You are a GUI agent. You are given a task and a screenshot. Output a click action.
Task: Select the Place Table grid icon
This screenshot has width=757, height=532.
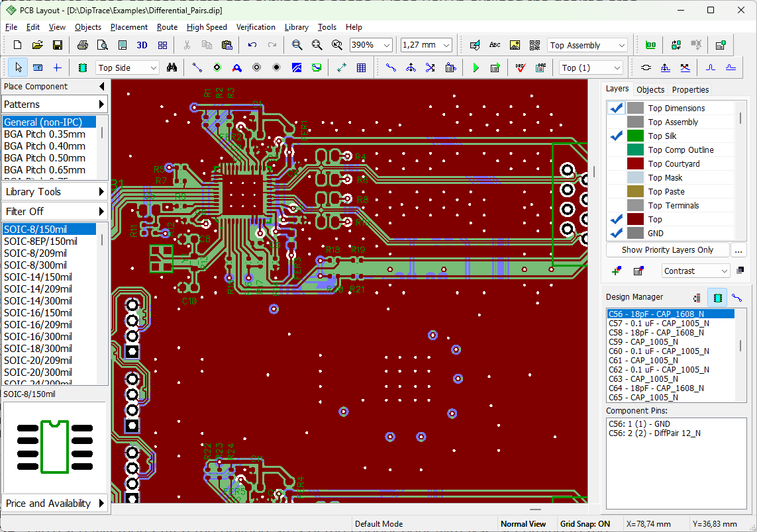[x=361, y=67]
